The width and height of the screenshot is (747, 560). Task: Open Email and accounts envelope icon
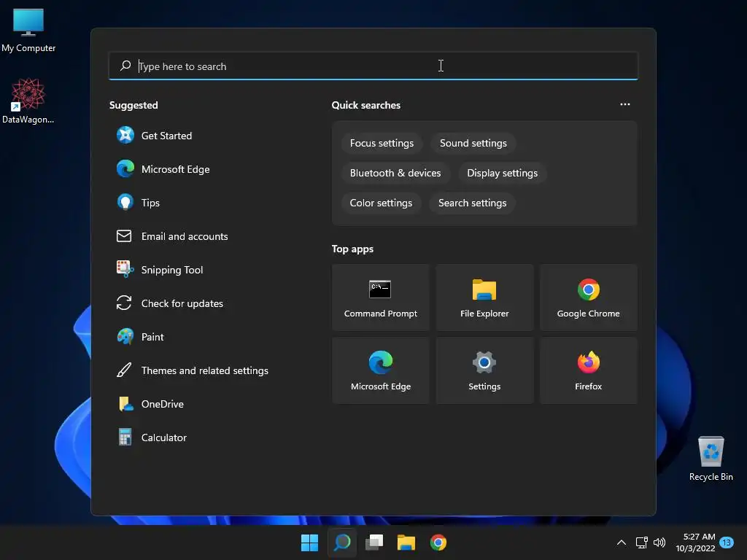pos(124,236)
